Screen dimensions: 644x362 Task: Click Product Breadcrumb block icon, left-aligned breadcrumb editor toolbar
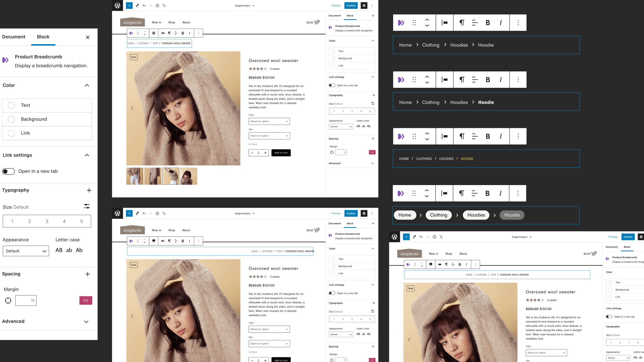click(131, 33)
